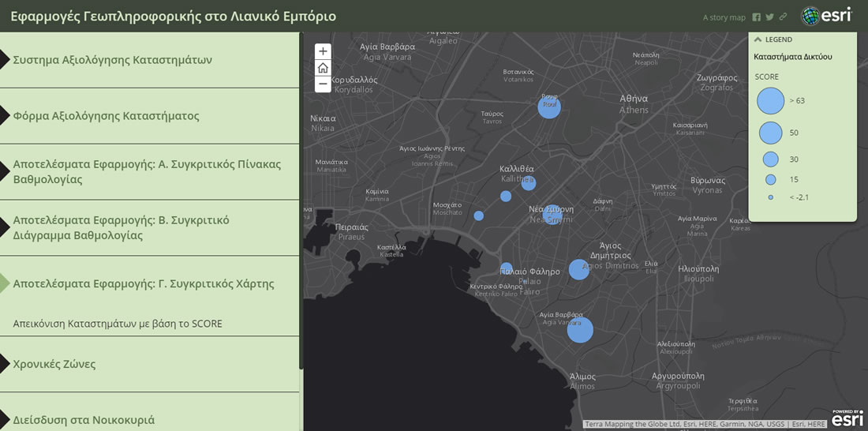The height and width of the screenshot is (431, 868).
Task: Click the side panel vertical scrollbar
Action: 301,197
